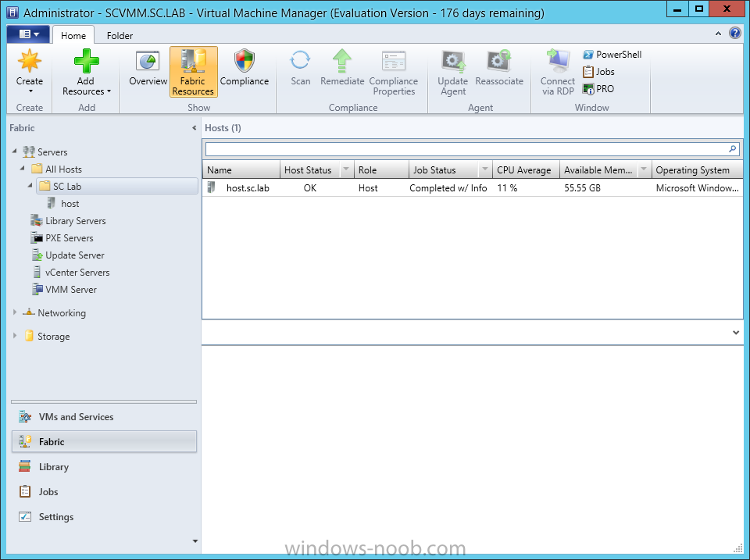Launch PowerShell from the ribbon
Screen dimensions: 750x560
pos(612,55)
